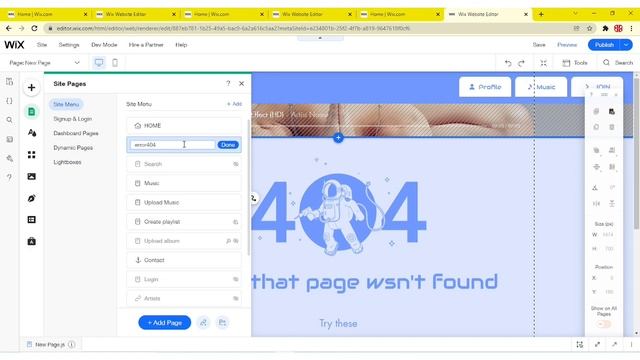
Task: Click the blue Publish button
Action: 604,45
